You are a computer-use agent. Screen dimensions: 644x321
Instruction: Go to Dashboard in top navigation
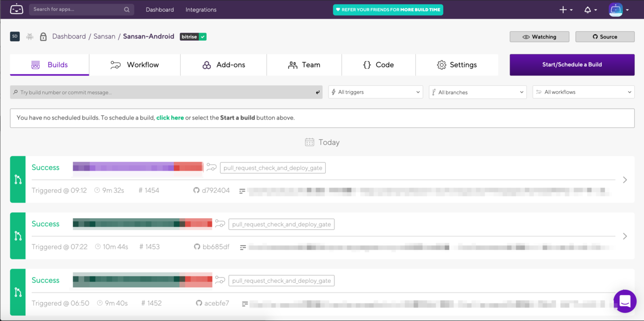pos(160,10)
